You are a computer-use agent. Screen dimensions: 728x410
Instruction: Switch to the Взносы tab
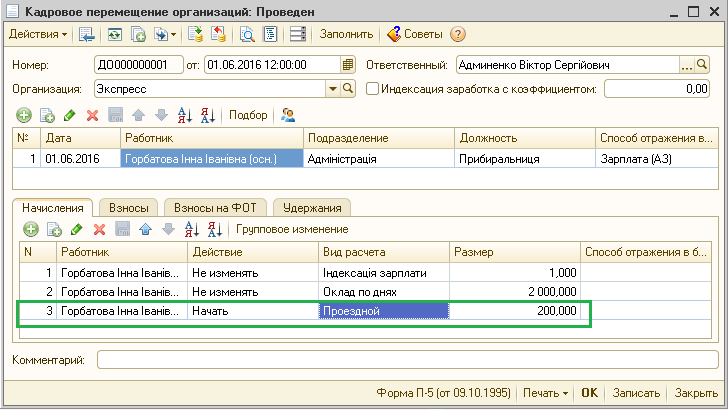click(129, 208)
